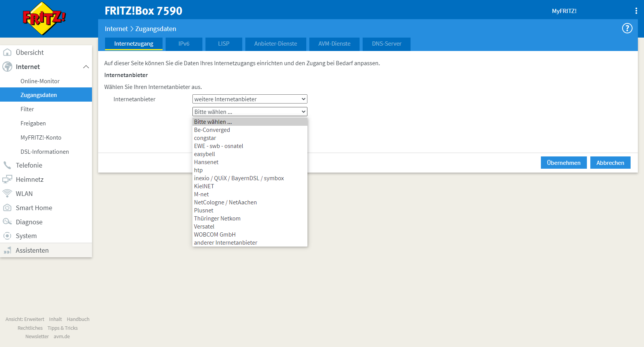The width and height of the screenshot is (644, 347).
Task: Open the Rechtliches footer link
Action: pyautogui.click(x=30, y=328)
